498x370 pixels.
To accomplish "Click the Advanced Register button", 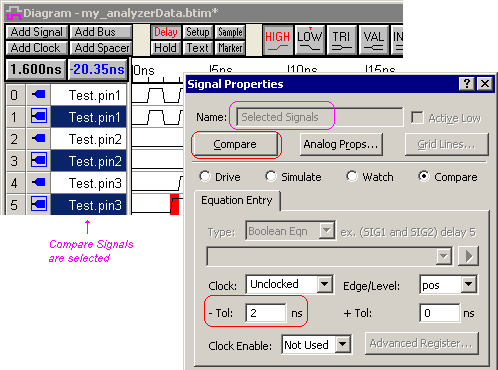I will 422,343.
